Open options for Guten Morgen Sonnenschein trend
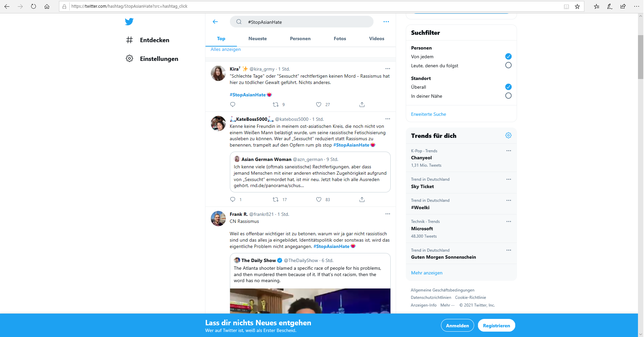The image size is (644, 337). pyautogui.click(x=509, y=250)
